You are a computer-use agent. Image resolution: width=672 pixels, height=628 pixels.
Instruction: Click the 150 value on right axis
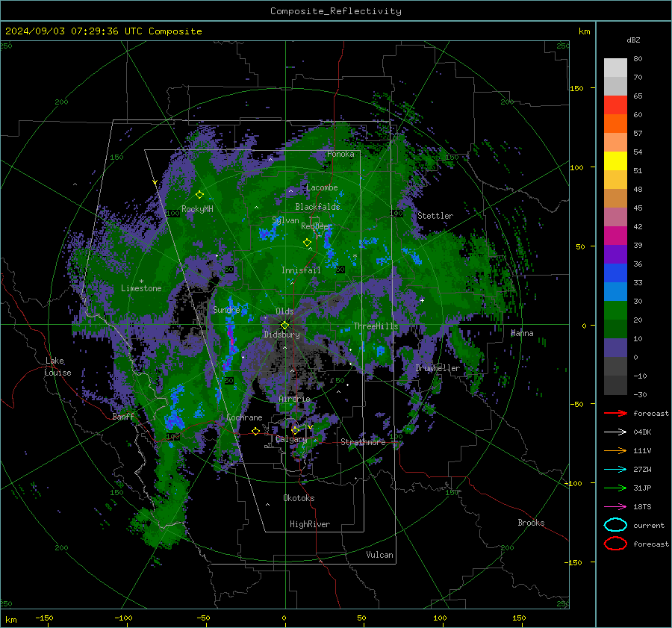coord(577,88)
